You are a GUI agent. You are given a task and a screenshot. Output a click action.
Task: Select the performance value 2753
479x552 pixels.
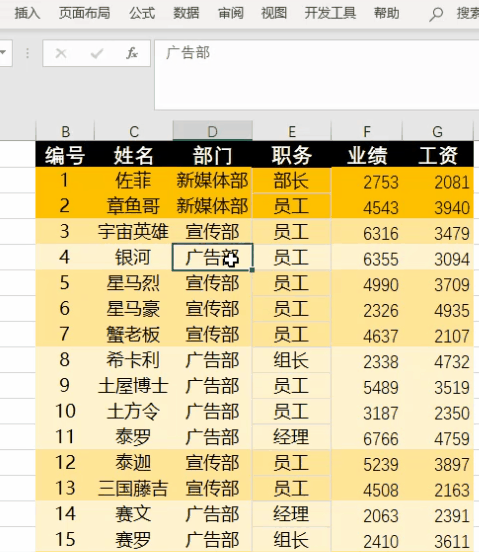click(x=367, y=181)
